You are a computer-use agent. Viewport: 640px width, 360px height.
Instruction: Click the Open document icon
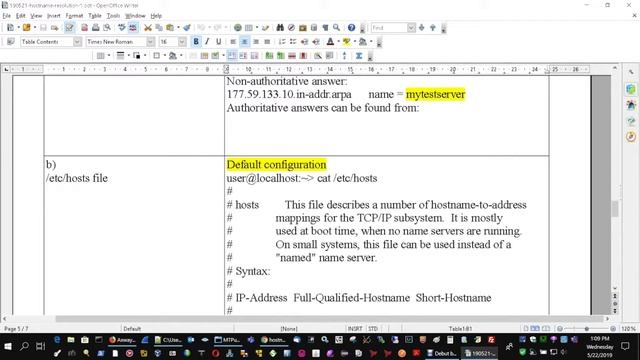coord(27,28)
